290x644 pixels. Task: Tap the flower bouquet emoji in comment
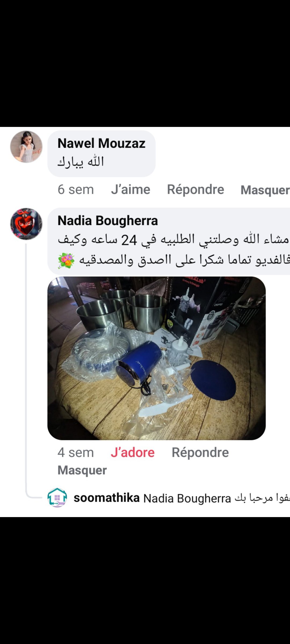tap(66, 260)
